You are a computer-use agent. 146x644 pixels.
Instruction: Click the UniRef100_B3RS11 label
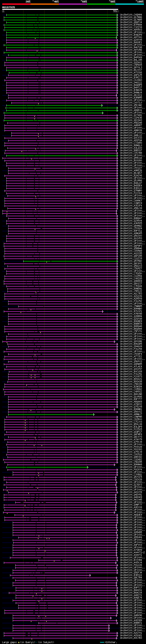point(131,575)
